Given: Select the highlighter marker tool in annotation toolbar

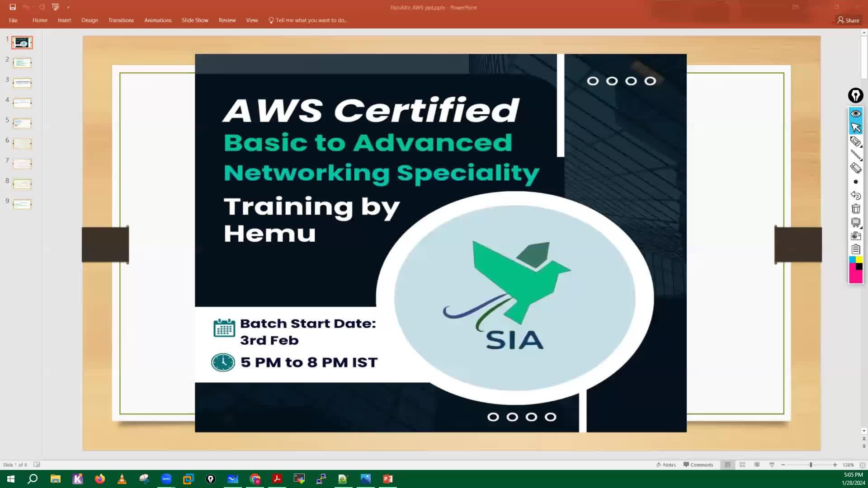Looking at the screenshot, I should (855, 141).
